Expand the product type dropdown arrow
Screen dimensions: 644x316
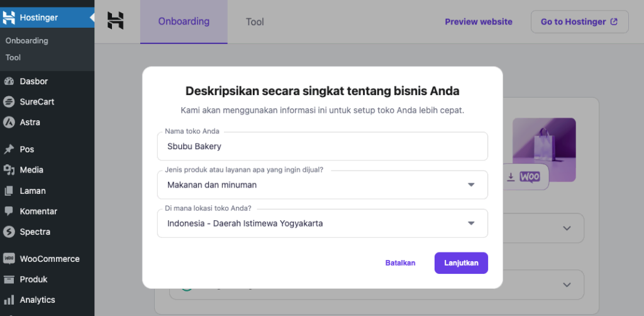click(471, 185)
